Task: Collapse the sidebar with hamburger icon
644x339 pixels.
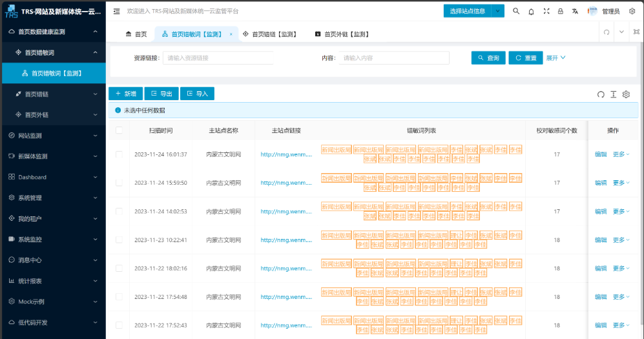Action: [116, 11]
